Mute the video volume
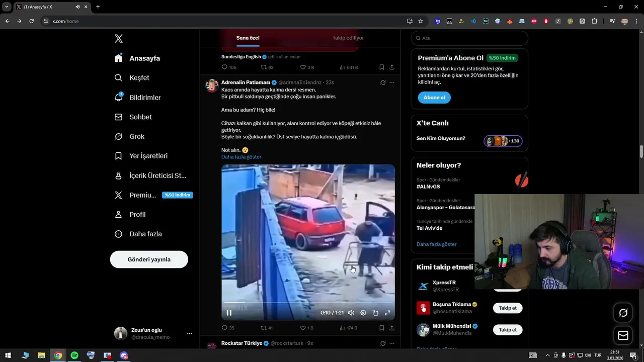The height and width of the screenshot is (362, 644). click(x=351, y=313)
